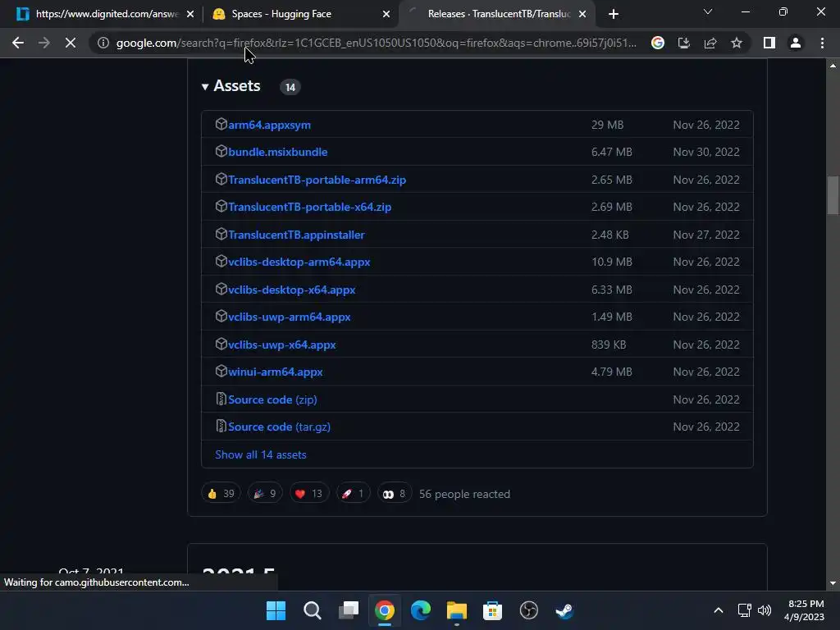Viewport: 840px width, 630px height.
Task: Open taskbar Search
Action: point(313,610)
